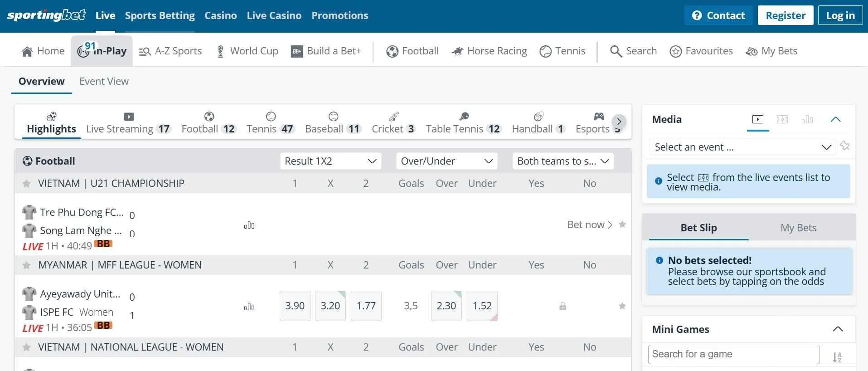868x371 pixels.
Task: Switch to the Event View tab
Action: (x=104, y=81)
